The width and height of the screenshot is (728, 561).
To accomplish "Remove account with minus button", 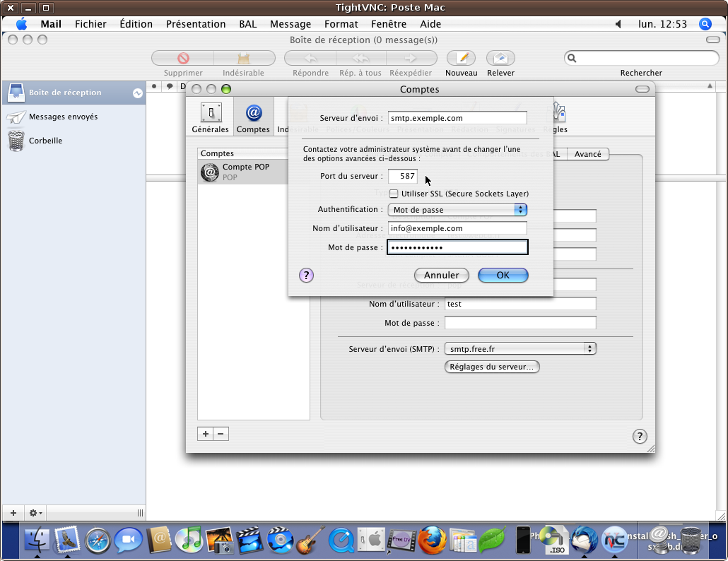I will pyautogui.click(x=221, y=434).
